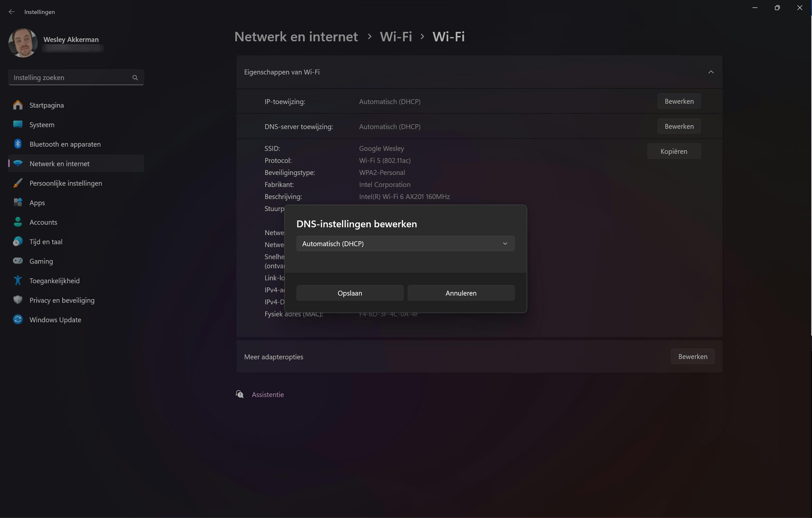Click the Windows Update icon
Screen dimensions: 812x518
18,320
